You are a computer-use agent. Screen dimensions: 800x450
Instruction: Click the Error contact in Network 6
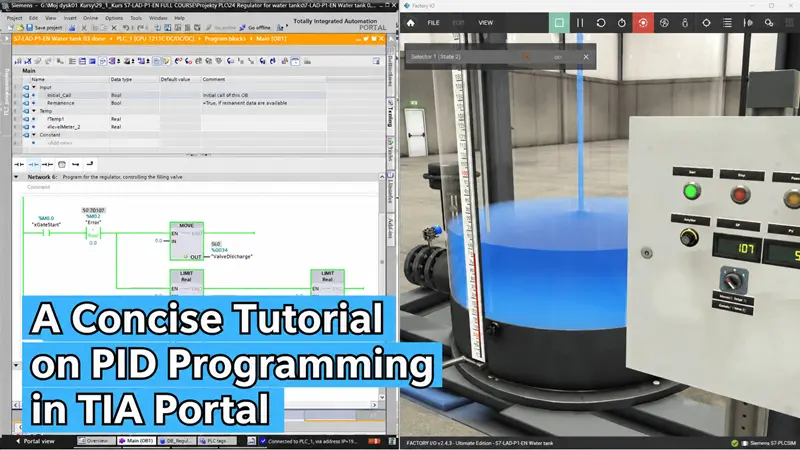[x=93, y=233]
